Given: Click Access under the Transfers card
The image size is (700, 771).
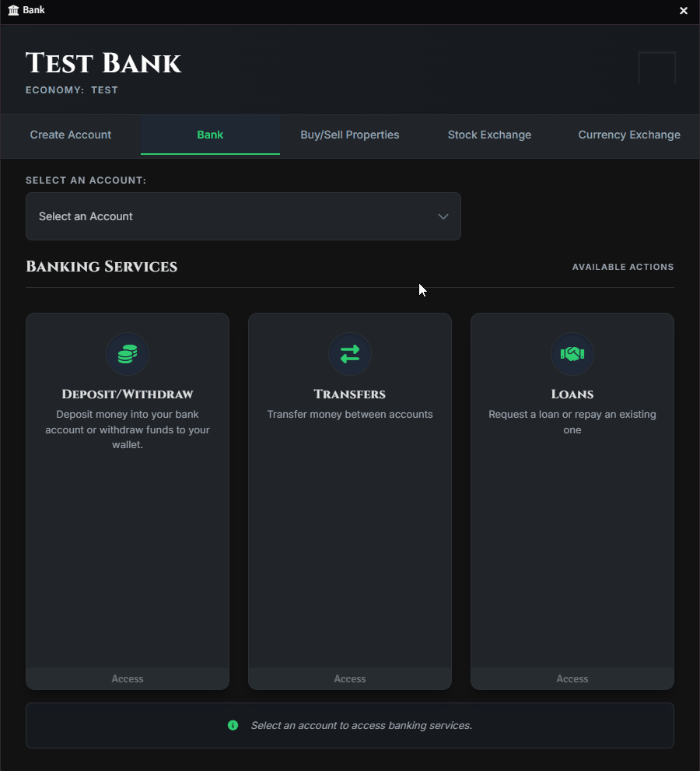Looking at the screenshot, I should click(350, 678).
